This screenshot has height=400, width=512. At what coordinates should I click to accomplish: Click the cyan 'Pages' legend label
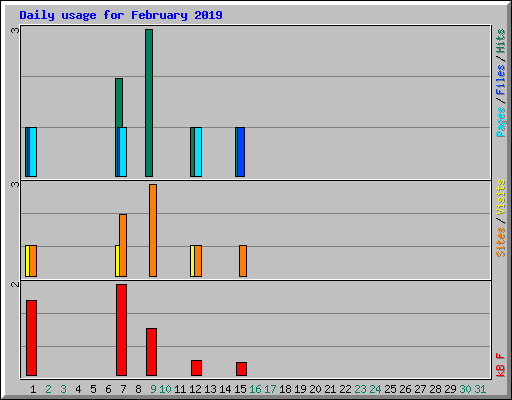click(501, 122)
